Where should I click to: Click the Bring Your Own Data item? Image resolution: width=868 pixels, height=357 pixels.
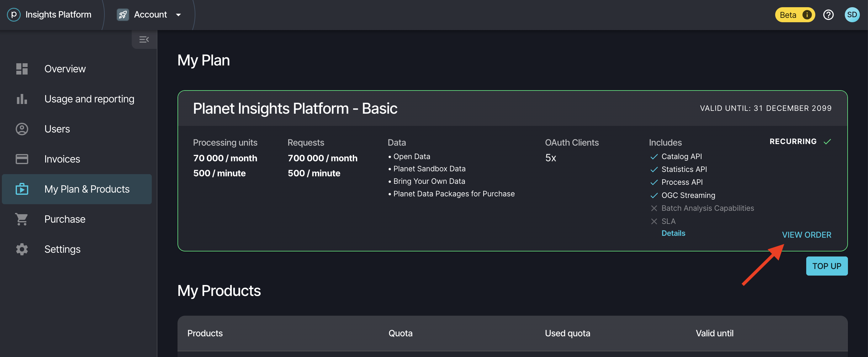point(426,181)
